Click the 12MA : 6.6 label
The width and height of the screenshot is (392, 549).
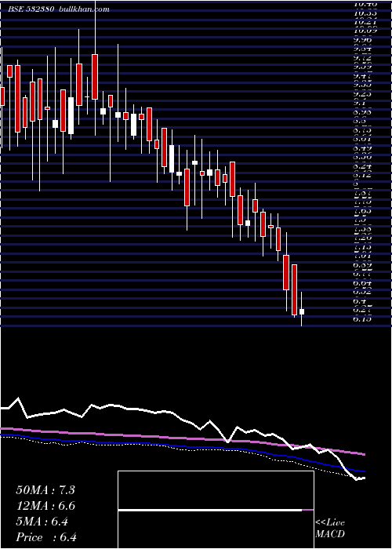[45, 506]
